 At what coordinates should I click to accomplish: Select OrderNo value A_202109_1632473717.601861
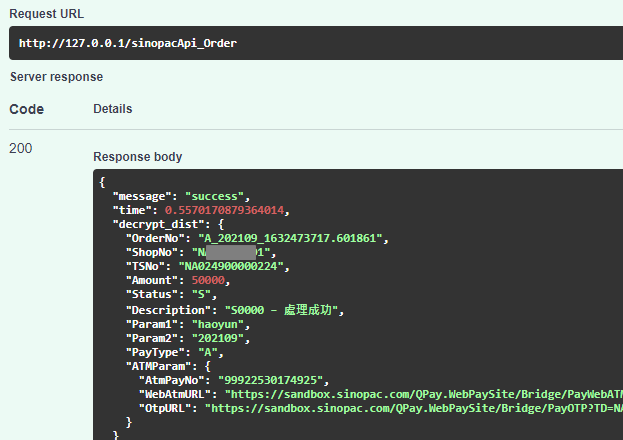(x=290, y=238)
